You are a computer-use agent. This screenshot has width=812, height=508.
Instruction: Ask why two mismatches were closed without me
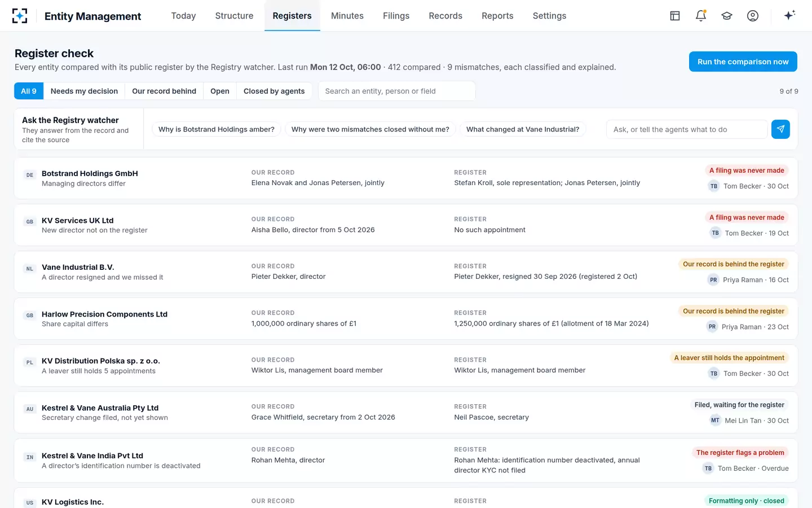tap(370, 129)
